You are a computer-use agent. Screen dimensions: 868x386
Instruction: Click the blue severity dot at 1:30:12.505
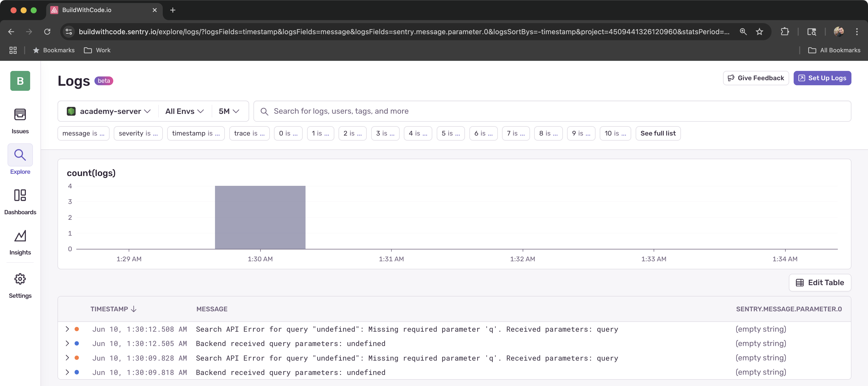click(x=77, y=344)
